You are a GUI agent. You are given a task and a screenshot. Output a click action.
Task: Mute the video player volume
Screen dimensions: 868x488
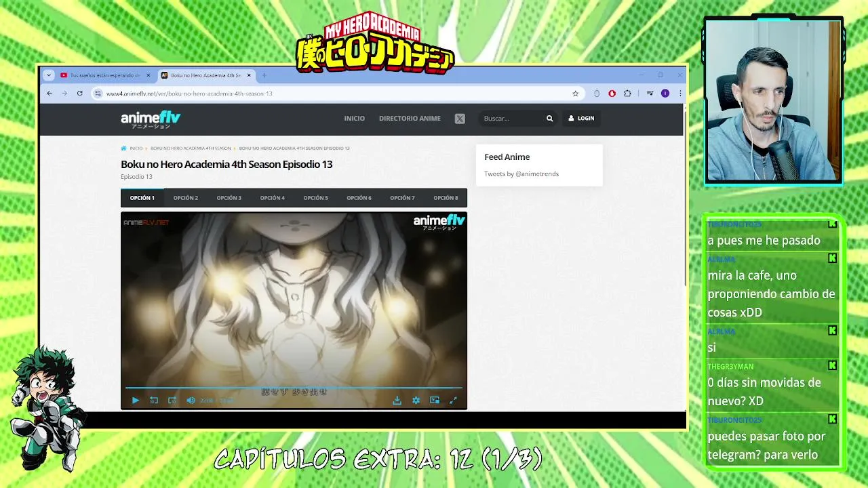[x=191, y=401]
